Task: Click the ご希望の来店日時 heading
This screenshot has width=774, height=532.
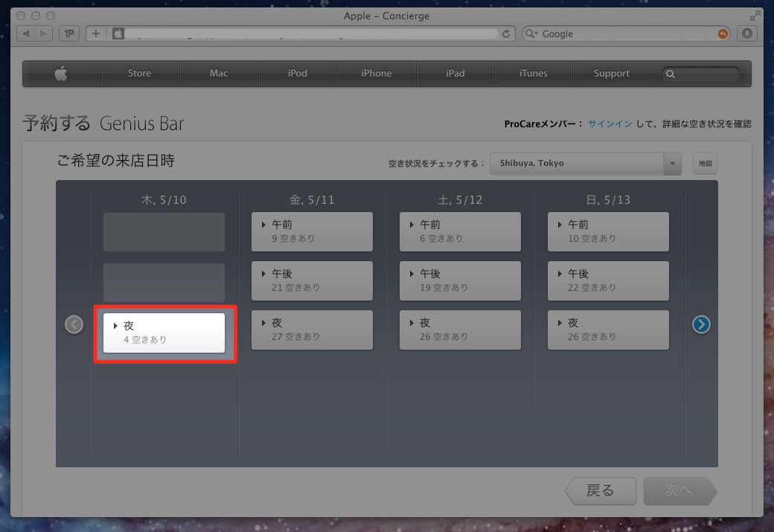Action: pyautogui.click(x=115, y=161)
